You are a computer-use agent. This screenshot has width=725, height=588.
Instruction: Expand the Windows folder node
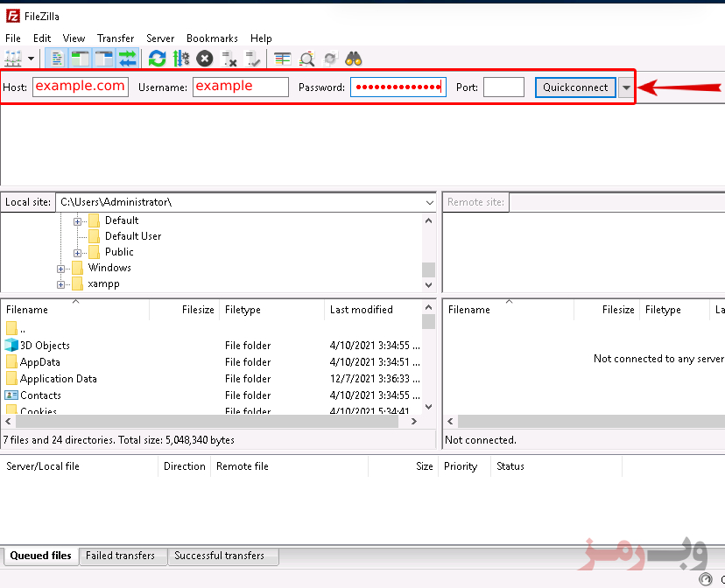click(60, 269)
